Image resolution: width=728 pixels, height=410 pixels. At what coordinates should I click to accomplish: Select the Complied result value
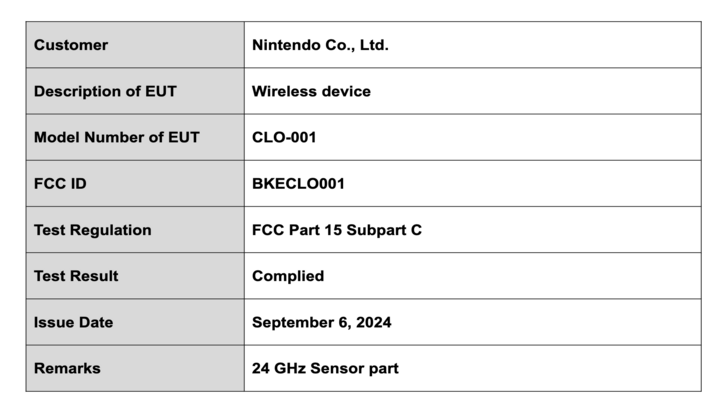click(288, 276)
